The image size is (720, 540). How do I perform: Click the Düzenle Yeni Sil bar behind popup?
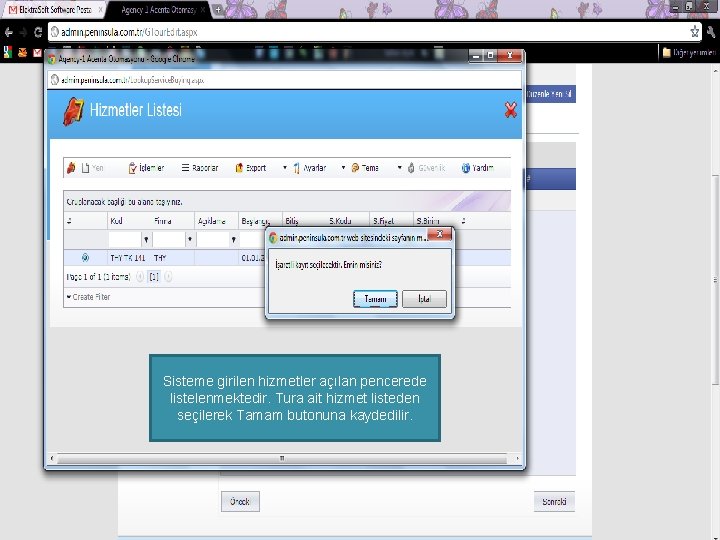click(x=549, y=94)
